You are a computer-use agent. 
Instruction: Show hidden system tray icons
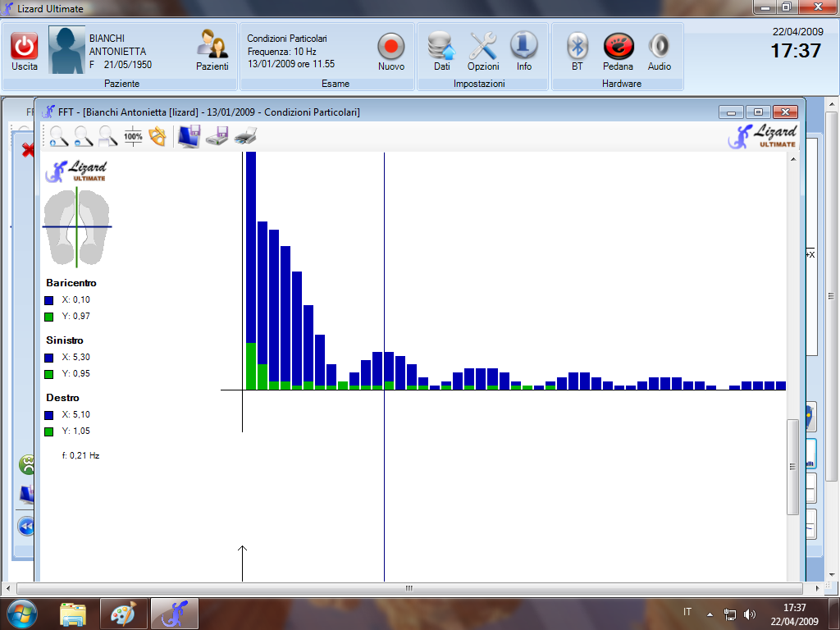pos(710,614)
